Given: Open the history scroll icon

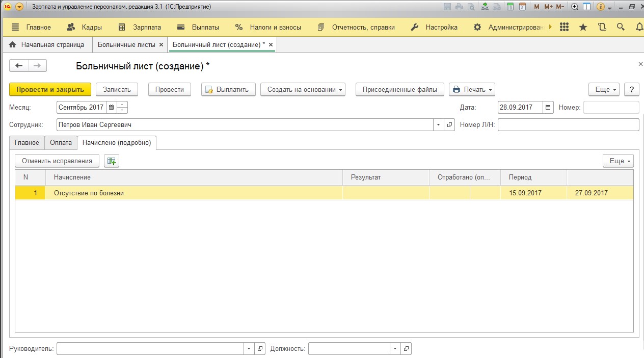Looking at the screenshot, I should click(602, 27).
